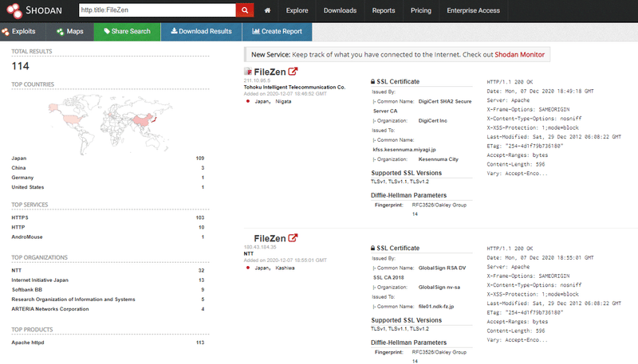Filter by AndroMouse service

coord(27,237)
